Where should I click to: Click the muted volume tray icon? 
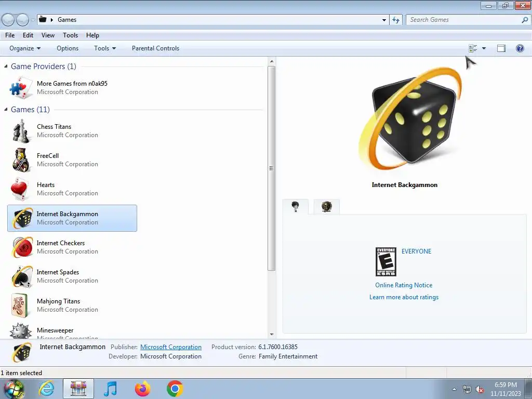tap(480, 390)
